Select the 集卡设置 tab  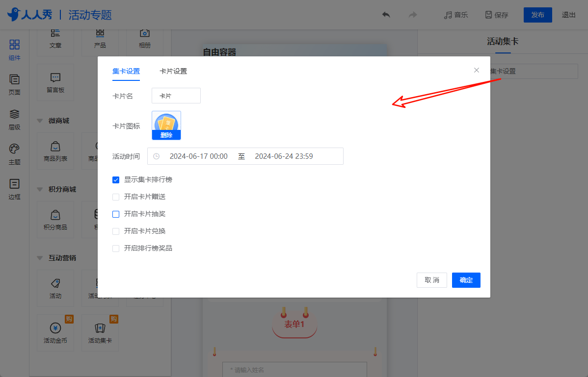click(x=126, y=71)
